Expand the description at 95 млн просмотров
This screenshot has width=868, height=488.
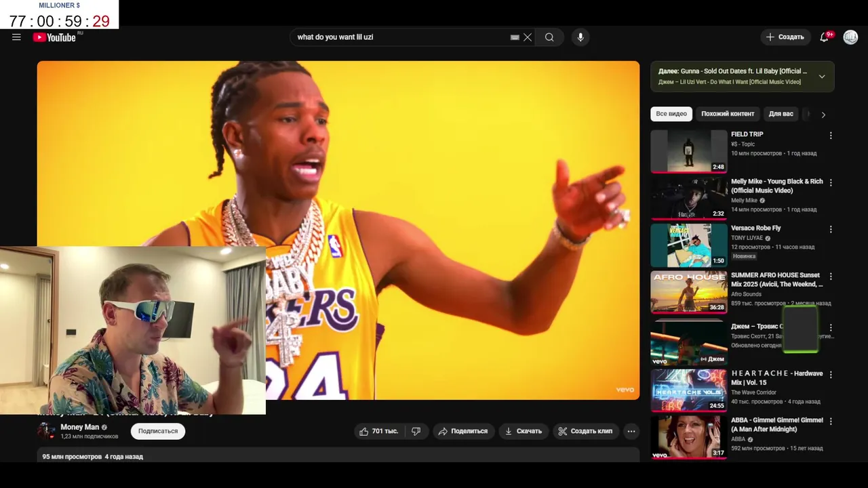[338, 455]
